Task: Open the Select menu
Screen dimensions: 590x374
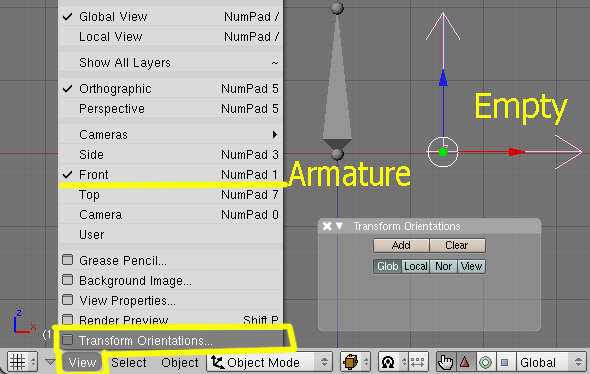Action: click(129, 362)
